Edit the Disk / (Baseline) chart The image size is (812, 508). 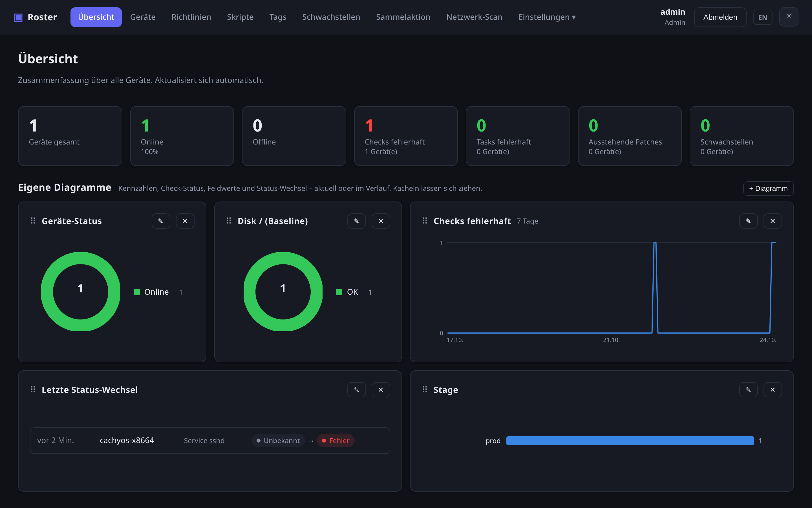tap(356, 221)
